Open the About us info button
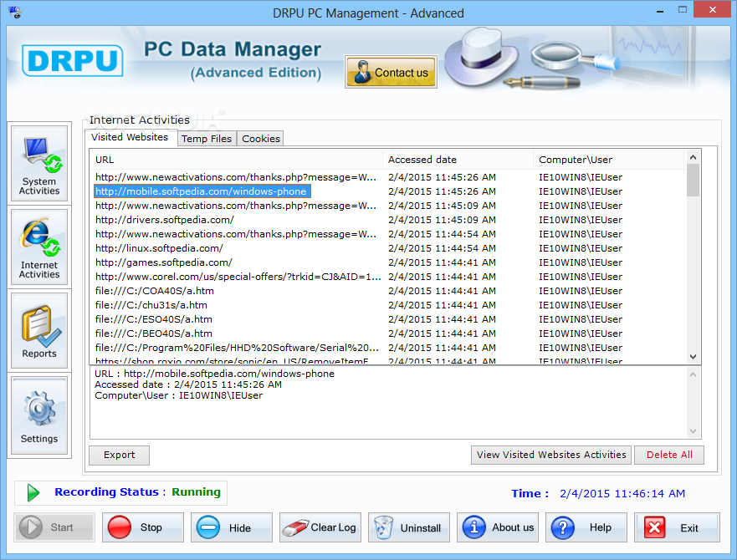Screen dimensions: 737x560 tap(498, 527)
